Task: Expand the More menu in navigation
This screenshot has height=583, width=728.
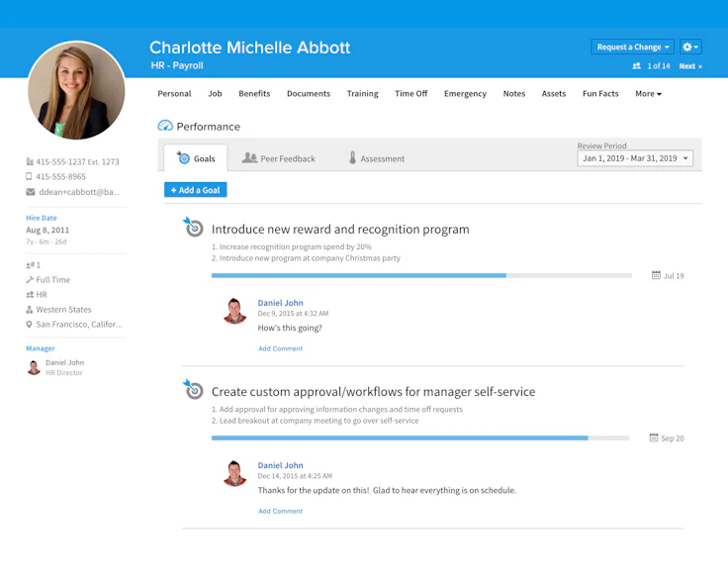Action: pos(648,94)
